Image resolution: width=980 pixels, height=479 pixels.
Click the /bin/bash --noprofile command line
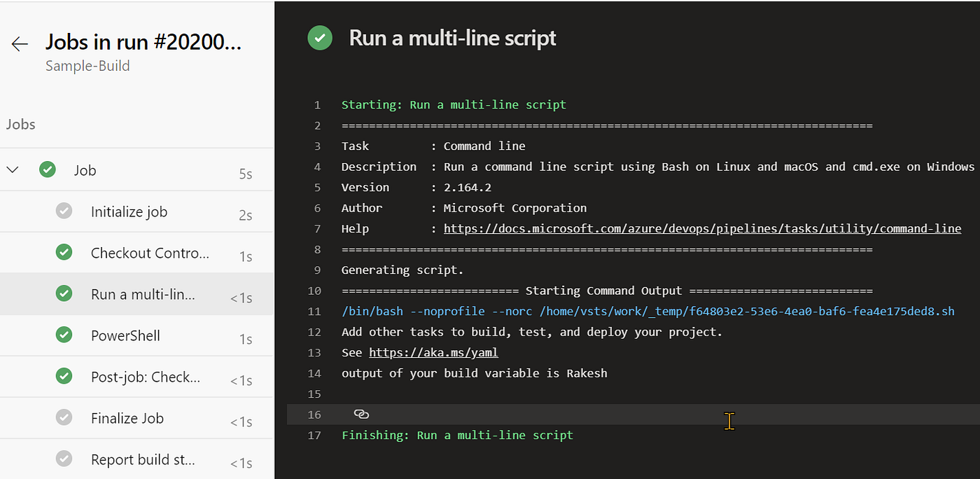pyautogui.click(x=648, y=312)
